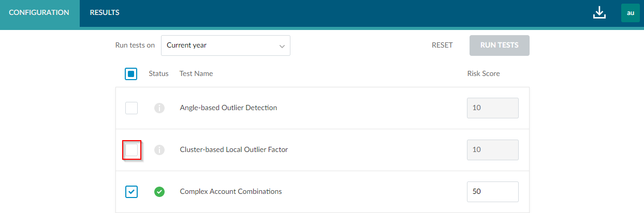Uncheck the Complex Account Combinations test
Screen dimensions: 644x213
coord(131,192)
